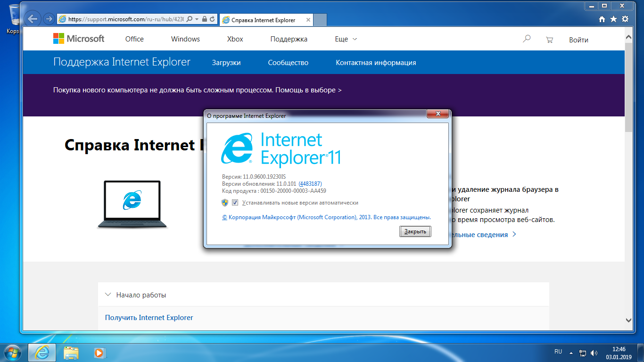This screenshot has height=362, width=644.
Task: Open the Xbox menu item
Action: [235, 39]
